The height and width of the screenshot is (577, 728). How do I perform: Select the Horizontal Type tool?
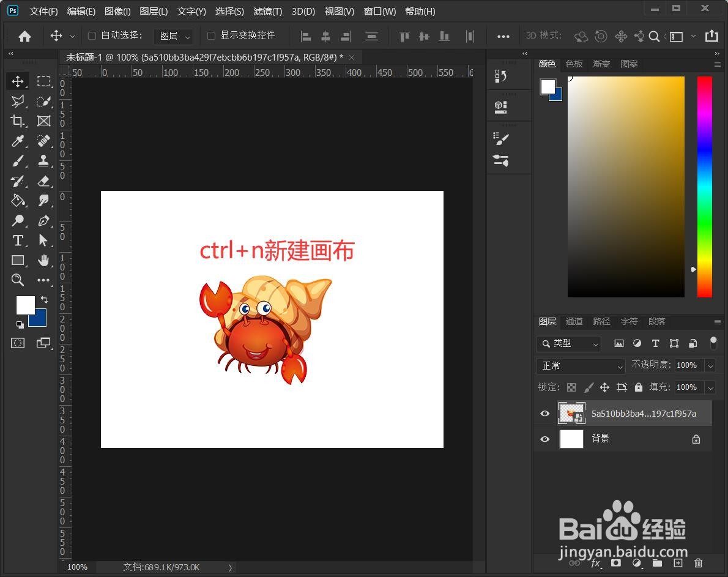pyautogui.click(x=18, y=240)
